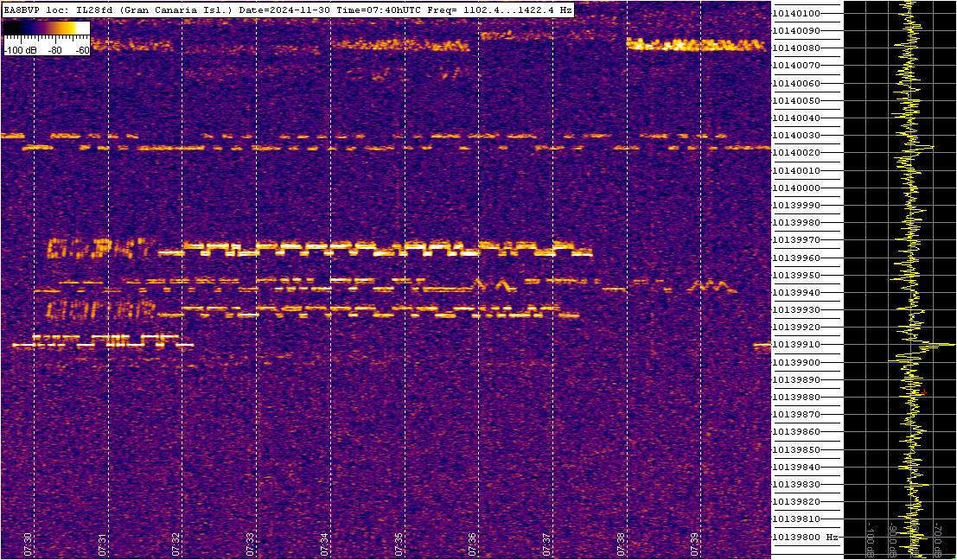Click the 10140040 frequency label
The height and width of the screenshot is (560, 957).
pyautogui.click(x=796, y=118)
